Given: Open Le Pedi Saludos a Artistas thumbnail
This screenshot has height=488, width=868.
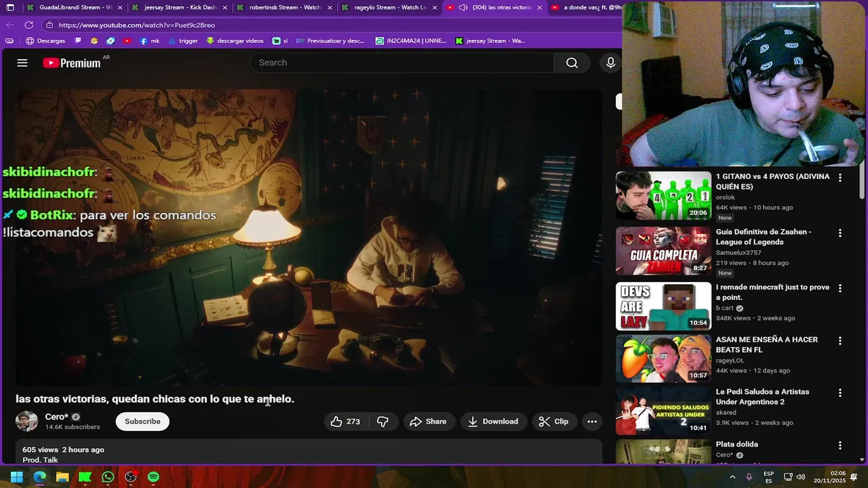Looking at the screenshot, I should pyautogui.click(x=663, y=411).
